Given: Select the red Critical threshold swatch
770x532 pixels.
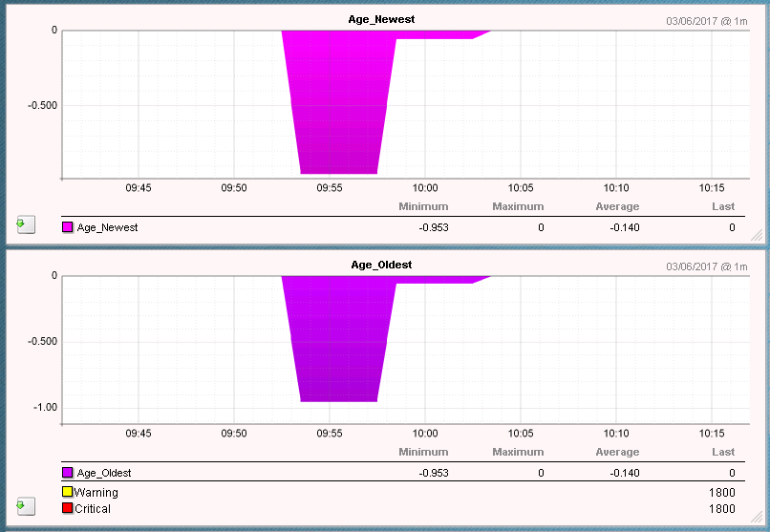Looking at the screenshot, I should [x=68, y=509].
